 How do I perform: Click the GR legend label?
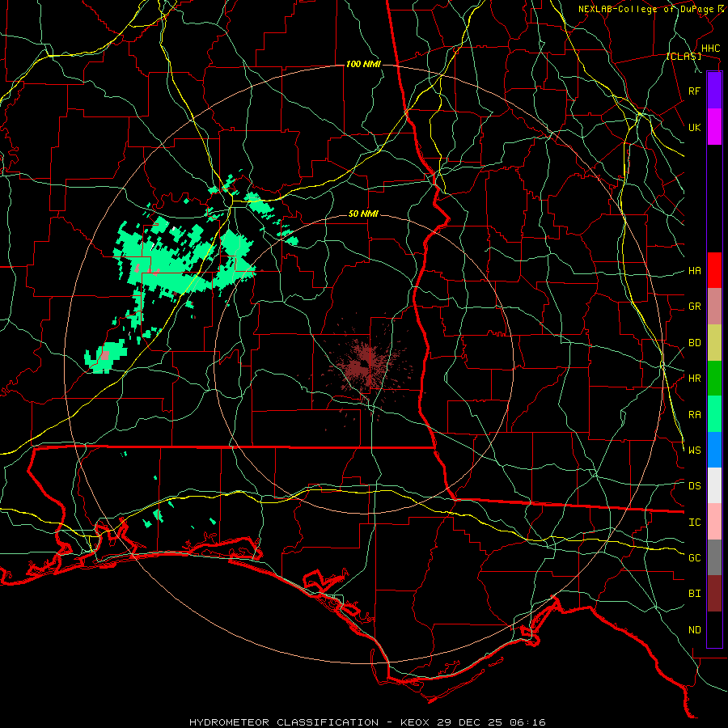(695, 307)
